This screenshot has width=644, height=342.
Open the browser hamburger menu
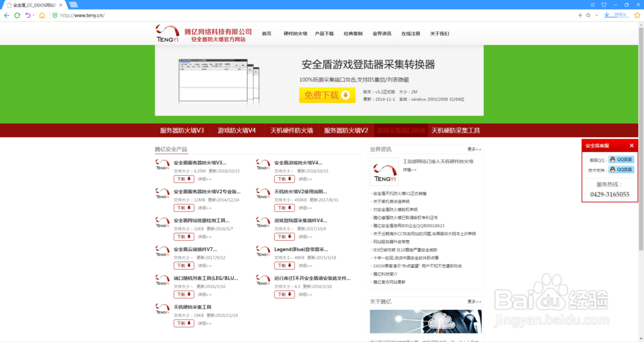coord(592,5)
